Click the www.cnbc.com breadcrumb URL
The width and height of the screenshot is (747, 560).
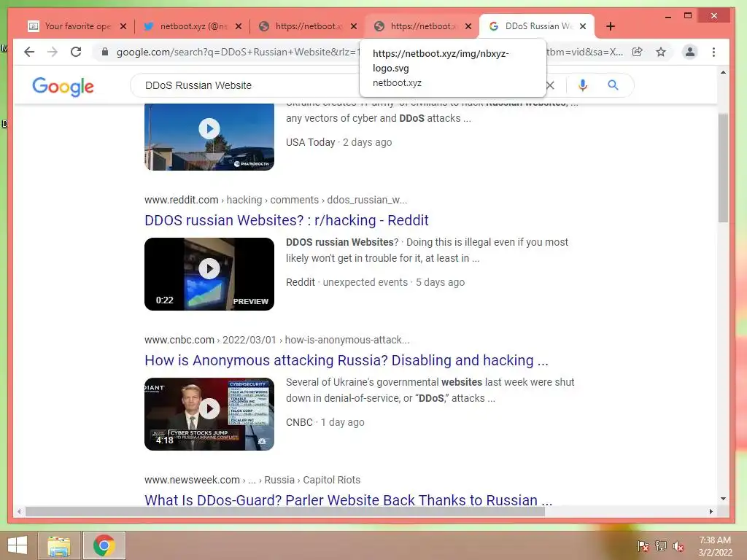pos(276,340)
